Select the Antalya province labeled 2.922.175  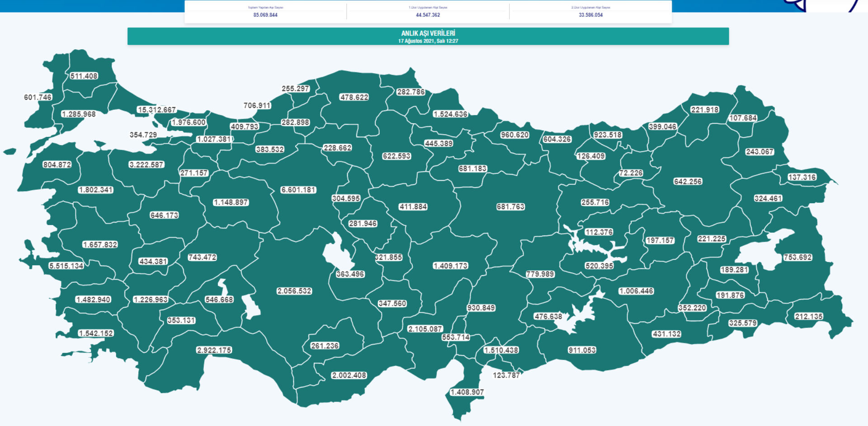click(x=214, y=350)
